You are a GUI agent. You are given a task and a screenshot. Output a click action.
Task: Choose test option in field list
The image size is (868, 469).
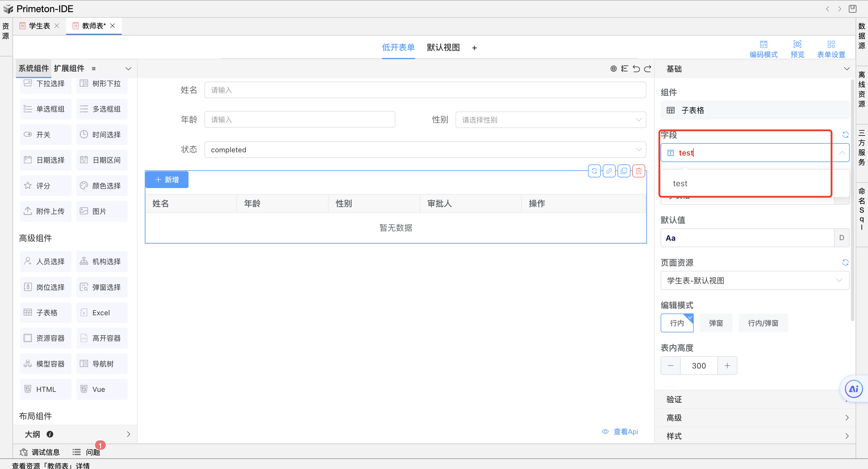pos(680,183)
